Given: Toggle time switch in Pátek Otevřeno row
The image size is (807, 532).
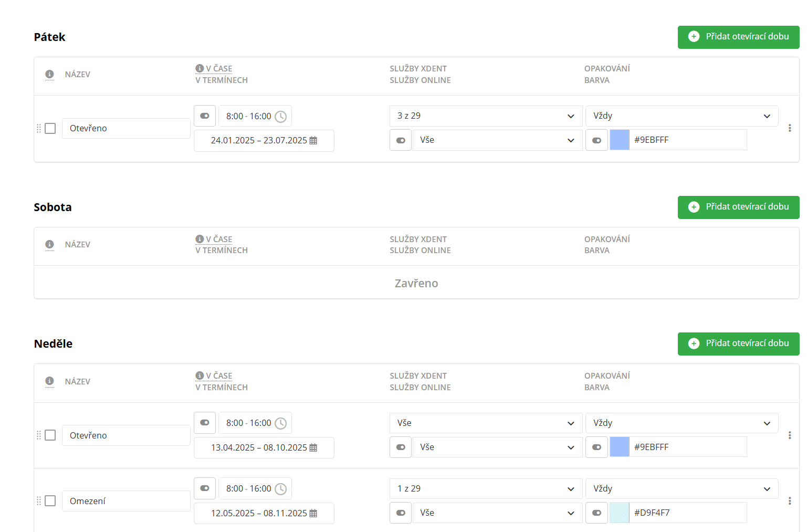Looking at the screenshot, I should [x=205, y=116].
